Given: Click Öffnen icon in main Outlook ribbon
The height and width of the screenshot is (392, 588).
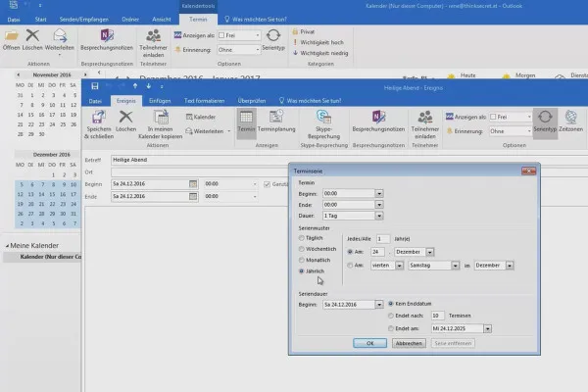Looking at the screenshot, I should pyautogui.click(x=11, y=35).
